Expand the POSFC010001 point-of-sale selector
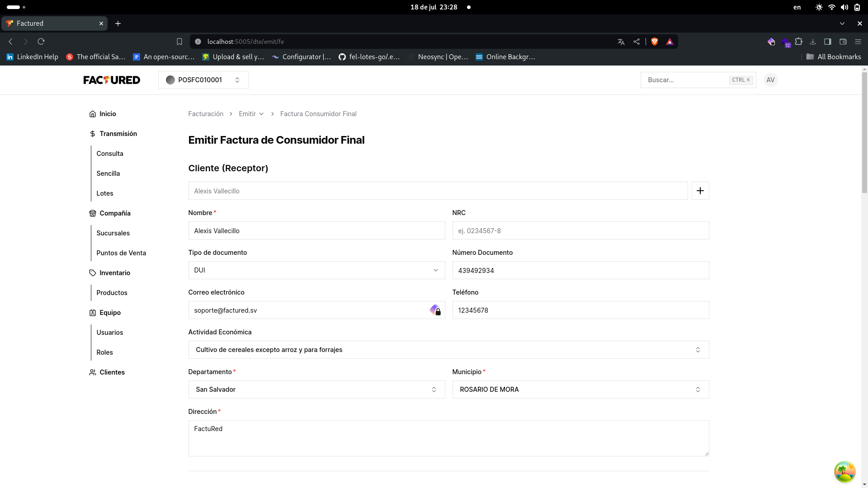The width and height of the screenshot is (868, 488). coord(203,80)
